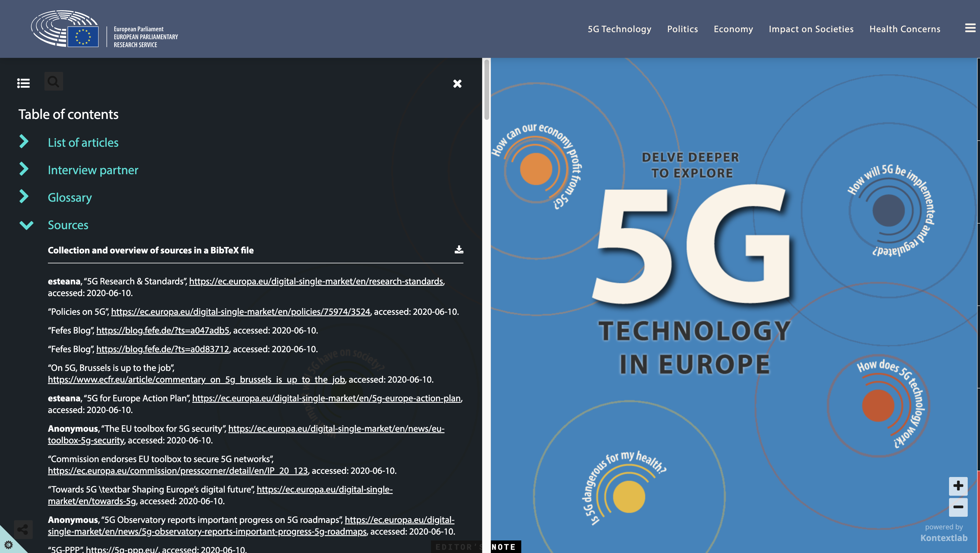Select the yellow health danger bubble

point(629,497)
